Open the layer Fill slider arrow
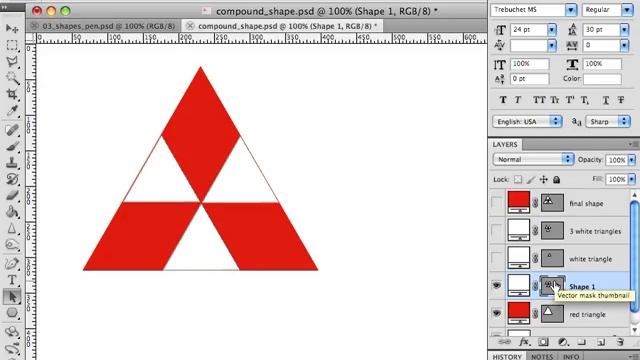 tap(632, 179)
